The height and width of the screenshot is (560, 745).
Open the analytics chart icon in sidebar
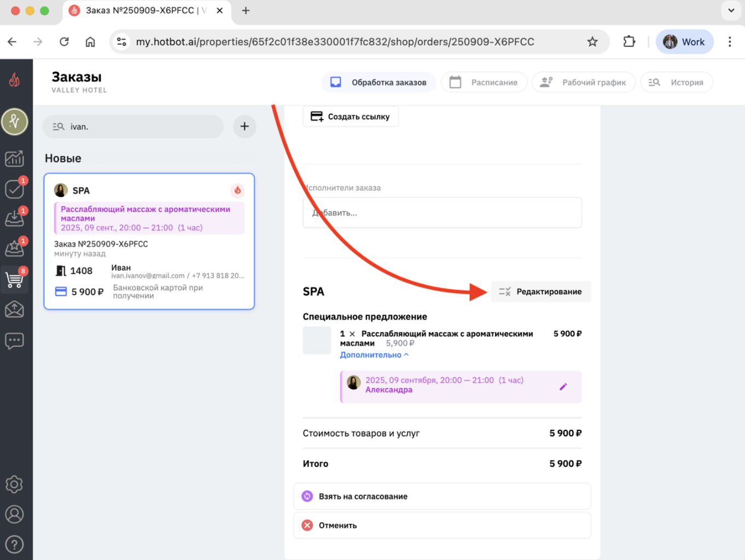pyautogui.click(x=14, y=159)
